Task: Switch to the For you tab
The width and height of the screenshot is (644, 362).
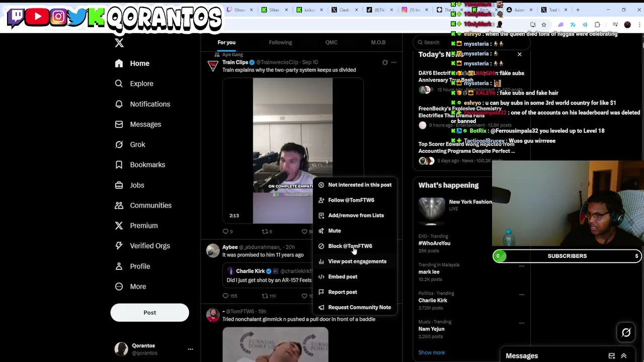Action: [x=226, y=42]
